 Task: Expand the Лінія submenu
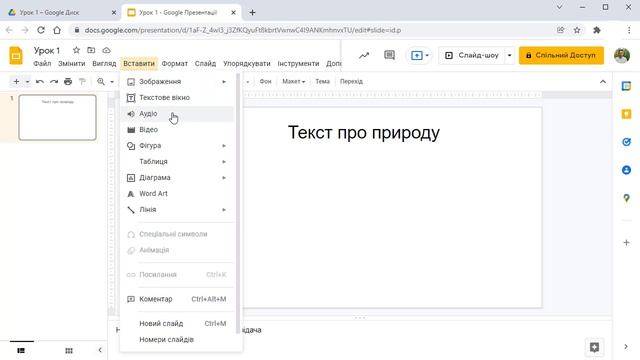click(224, 209)
